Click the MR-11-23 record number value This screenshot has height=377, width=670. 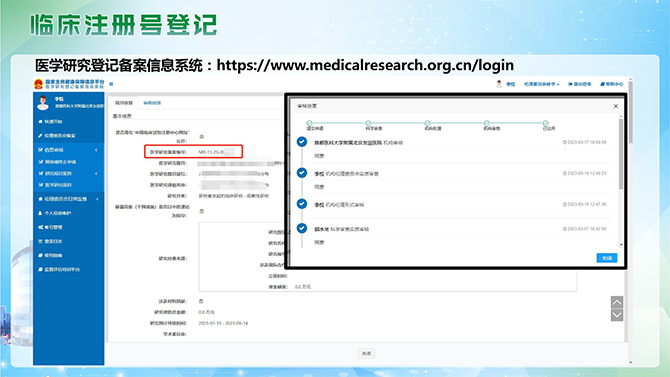point(216,152)
